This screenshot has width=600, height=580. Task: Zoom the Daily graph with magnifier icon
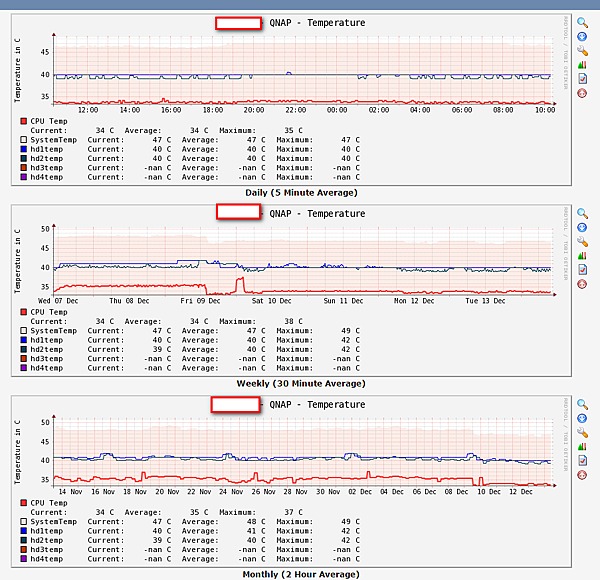click(582, 23)
